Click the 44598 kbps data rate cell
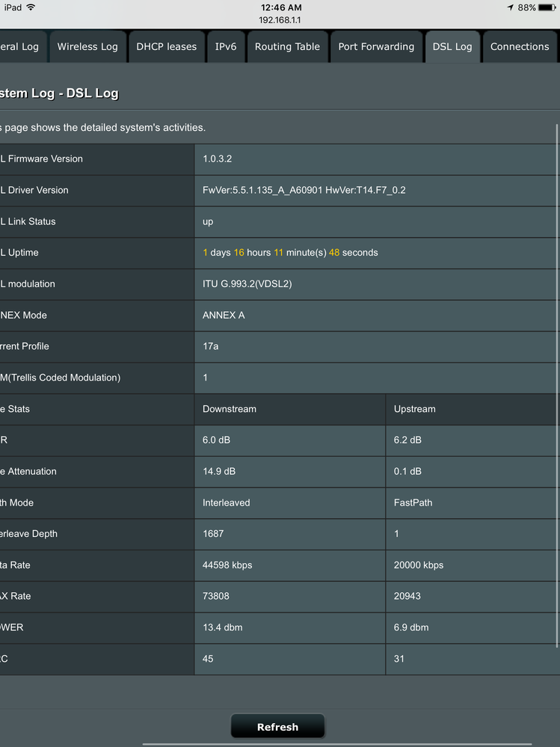The image size is (560, 747). tap(290, 565)
